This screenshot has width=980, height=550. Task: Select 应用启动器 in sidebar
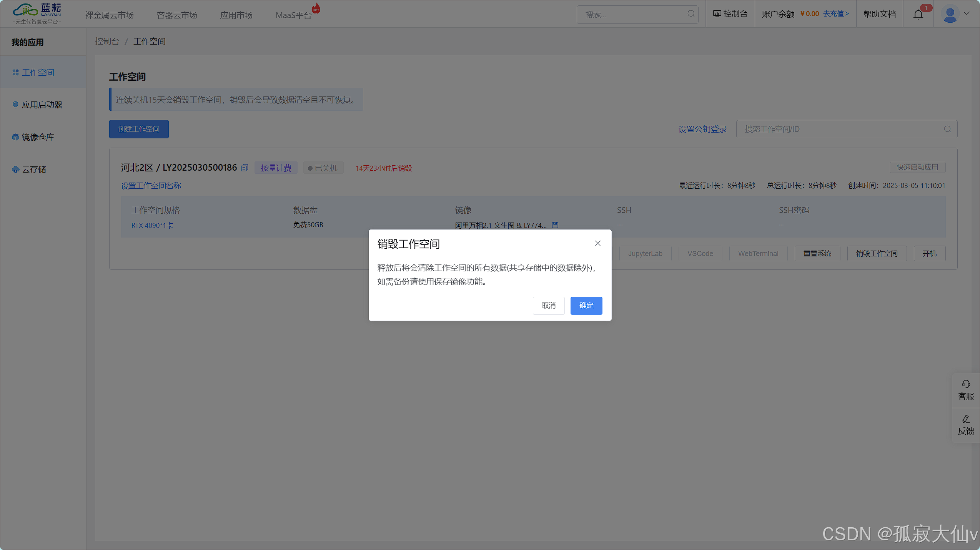click(x=42, y=105)
